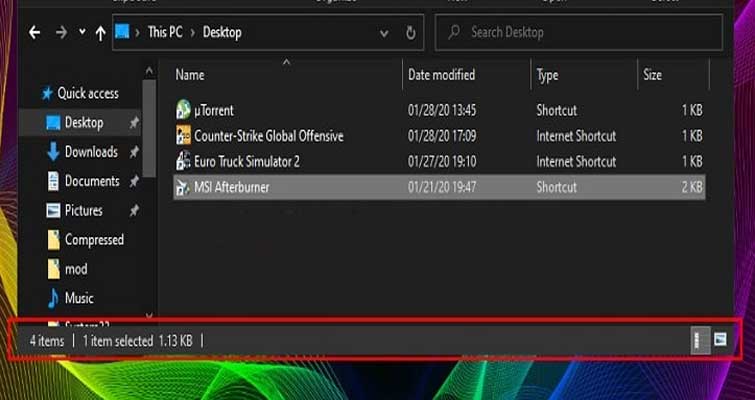Click the pin icon next to Downloads

(x=134, y=153)
